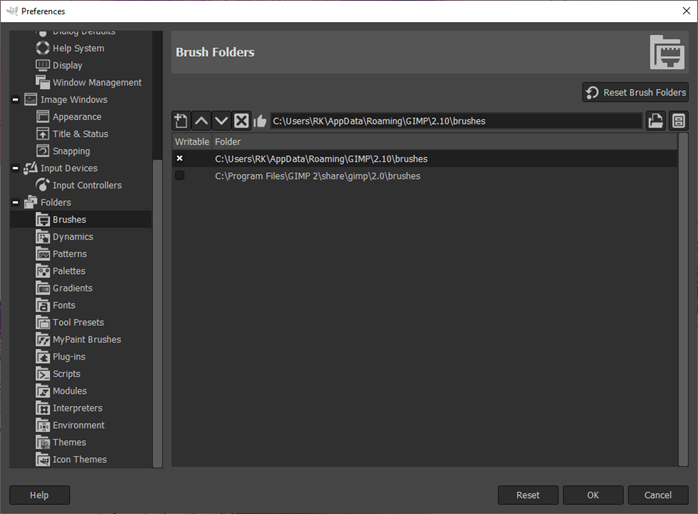Click the brush folder path input field
Viewport: 698px width, 514px height.
coord(456,121)
